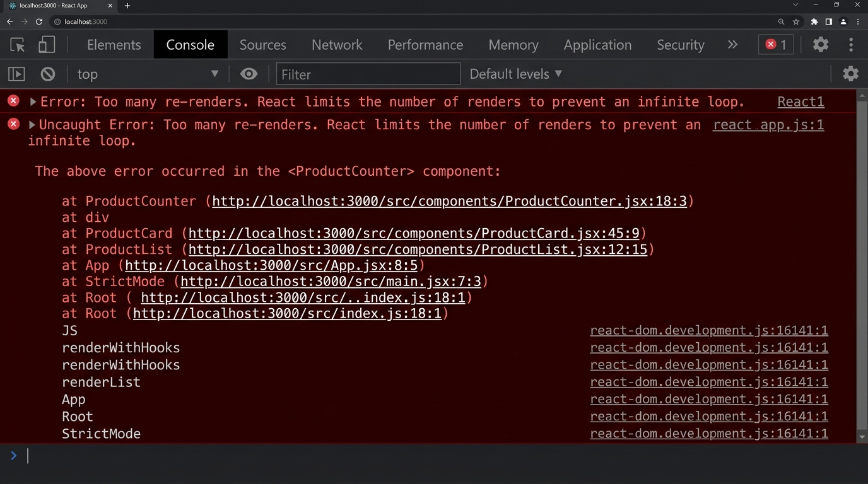Open the DevTools settings gear beside the error counter

(821, 44)
